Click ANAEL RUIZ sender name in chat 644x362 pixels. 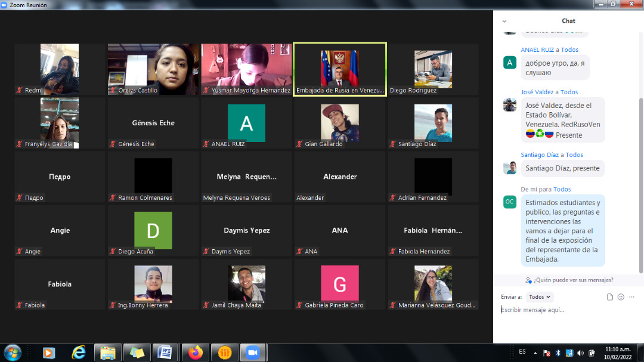(x=537, y=49)
